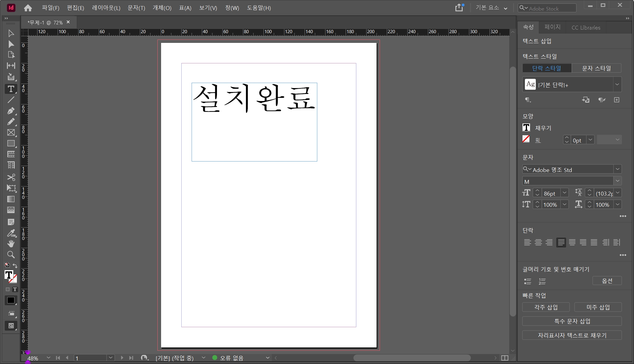Select the Eyedropper tool

coord(11,233)
